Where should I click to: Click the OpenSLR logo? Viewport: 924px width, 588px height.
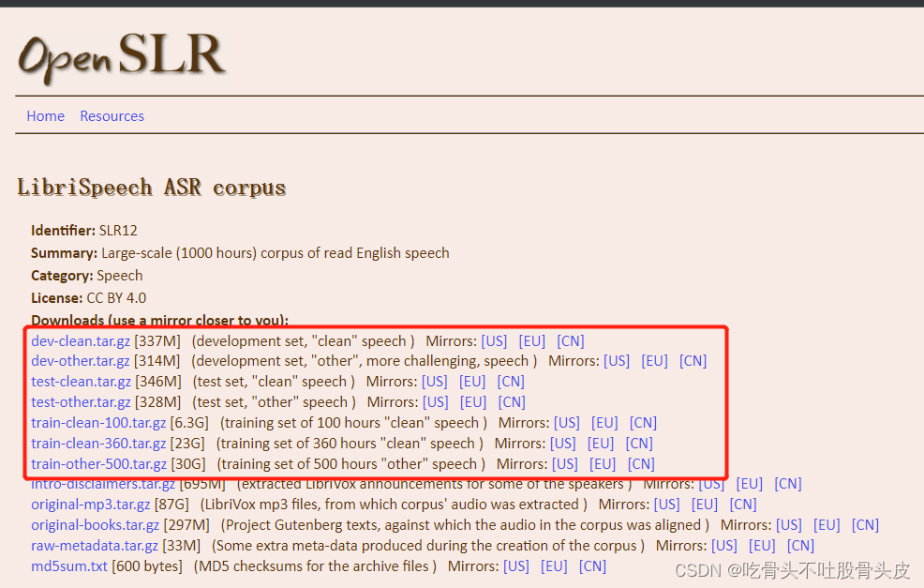122,57
